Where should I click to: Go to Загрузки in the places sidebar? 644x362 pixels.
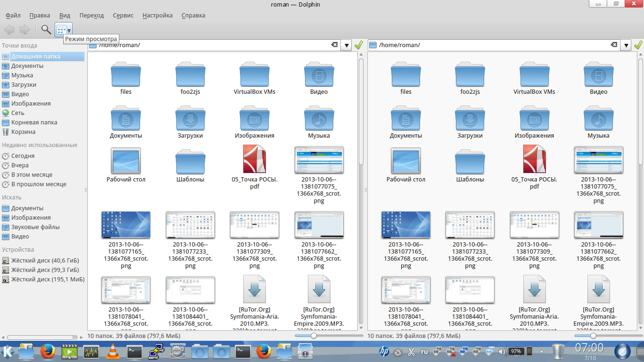(24, 85)
